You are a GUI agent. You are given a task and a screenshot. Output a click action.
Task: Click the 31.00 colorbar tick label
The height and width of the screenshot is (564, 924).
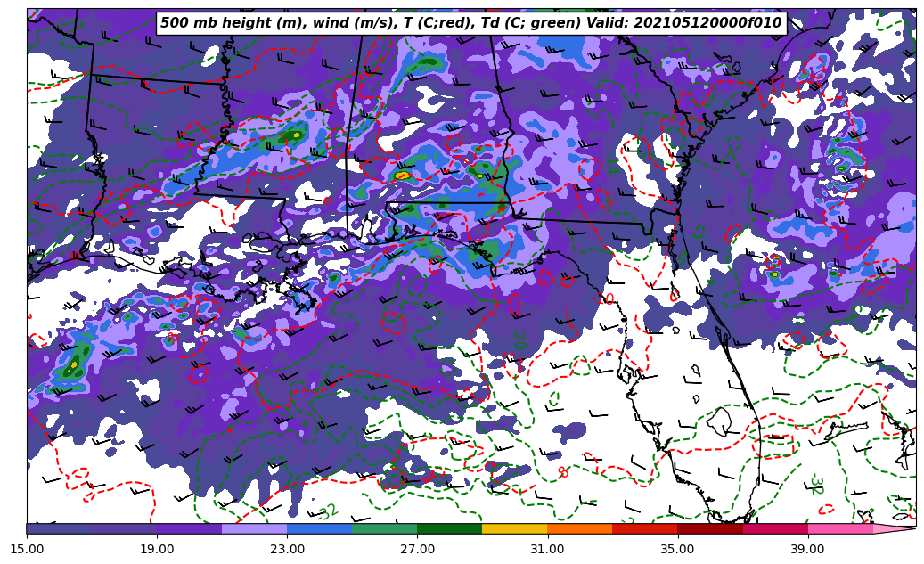click(547, 549)
